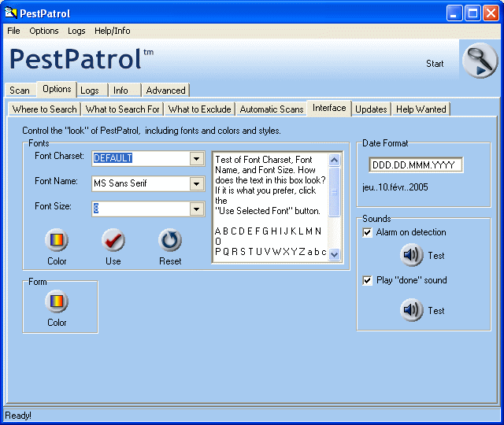Minimize the PestPatrol window

(x=454, y=13)
